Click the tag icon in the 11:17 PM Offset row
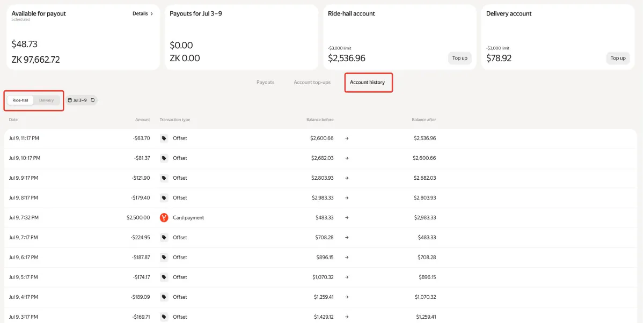 164,138
